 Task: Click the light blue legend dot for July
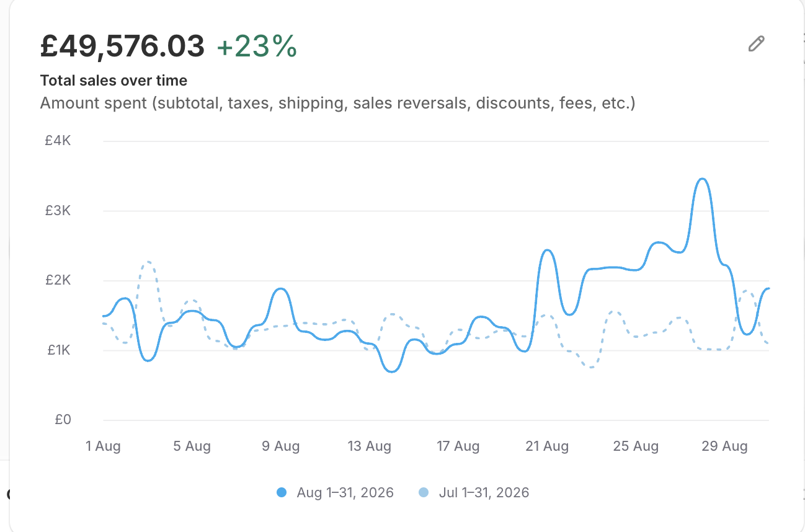(x=424, y=493)
